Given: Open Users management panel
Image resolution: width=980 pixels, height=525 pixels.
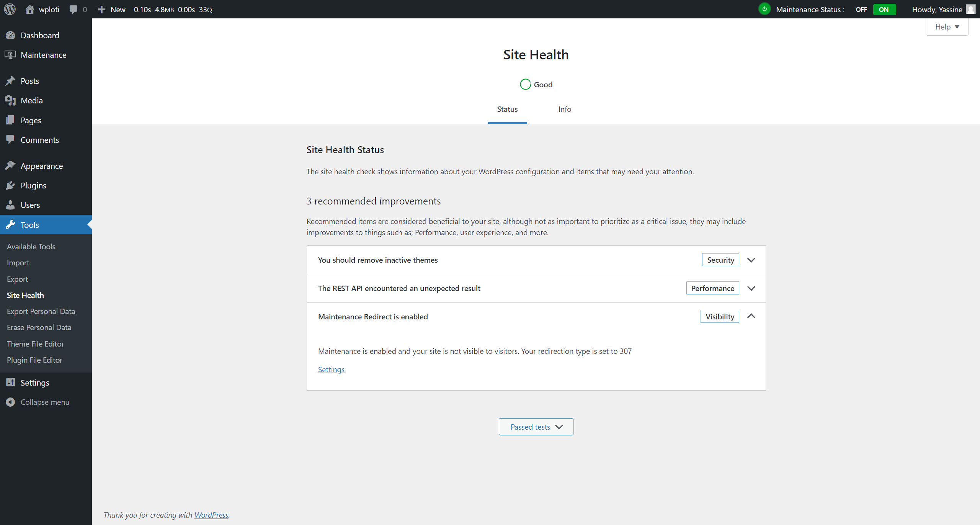Looking at the screenshot, I should 29,205.
